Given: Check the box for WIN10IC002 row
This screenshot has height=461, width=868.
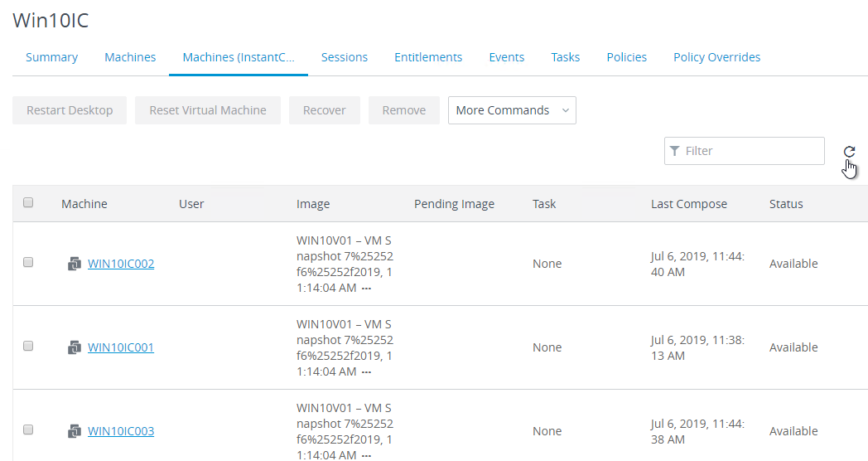Looking at the screenshot, I should [x=28, y=263].
